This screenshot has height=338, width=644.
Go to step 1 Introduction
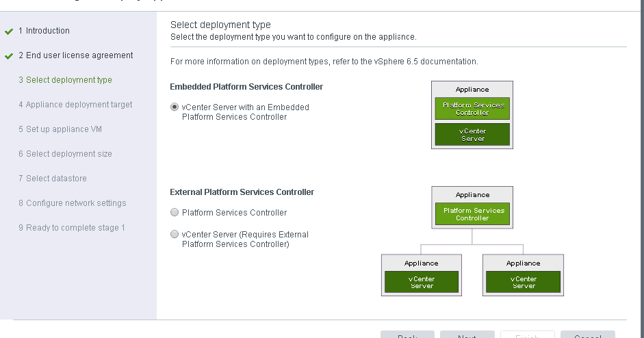pyautogui.click(x=44, y=31)
